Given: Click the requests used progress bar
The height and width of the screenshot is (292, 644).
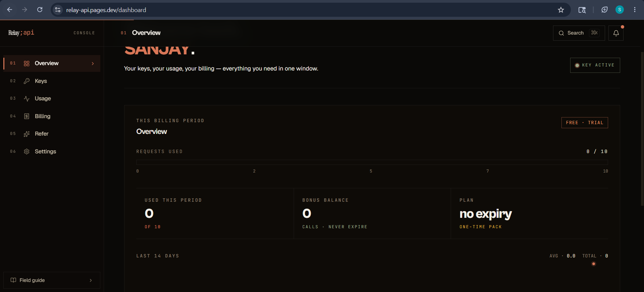Looking at the screenshot, I should [372, 162].
